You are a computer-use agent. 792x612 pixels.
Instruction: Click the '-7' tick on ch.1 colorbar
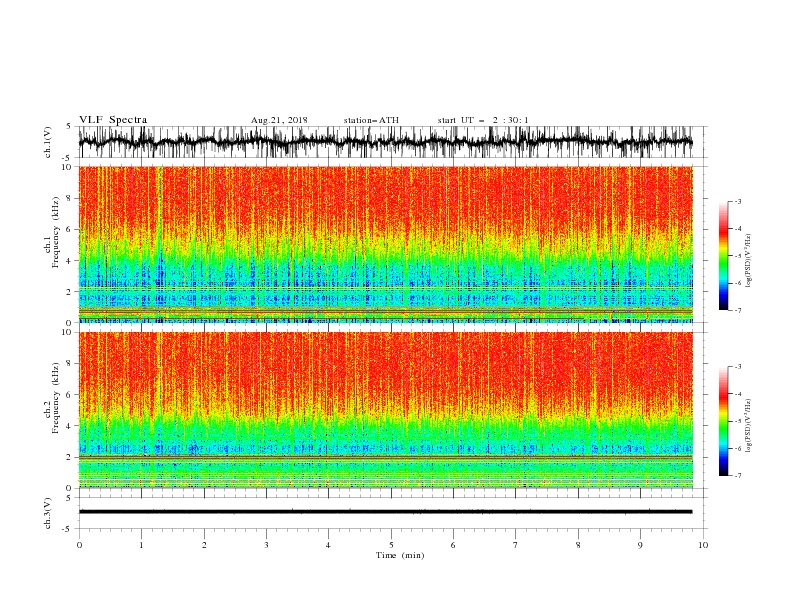pyautogui.click(x=737, y=310)
